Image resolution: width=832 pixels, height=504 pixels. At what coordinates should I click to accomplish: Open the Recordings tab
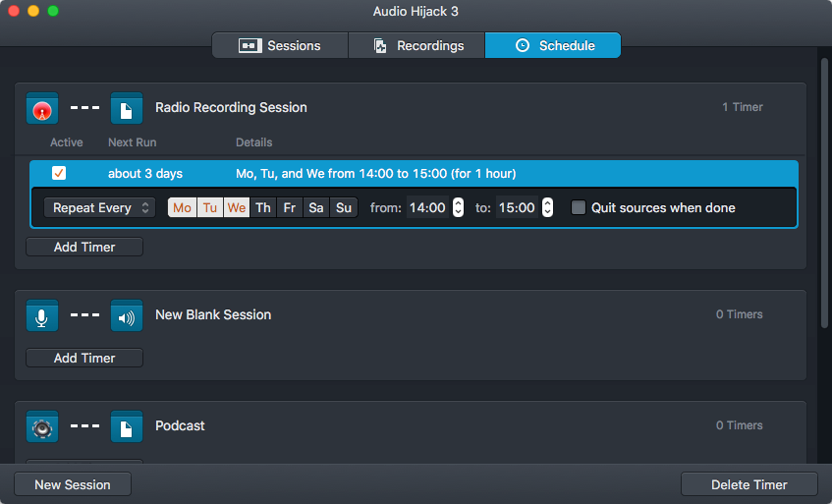416,46
